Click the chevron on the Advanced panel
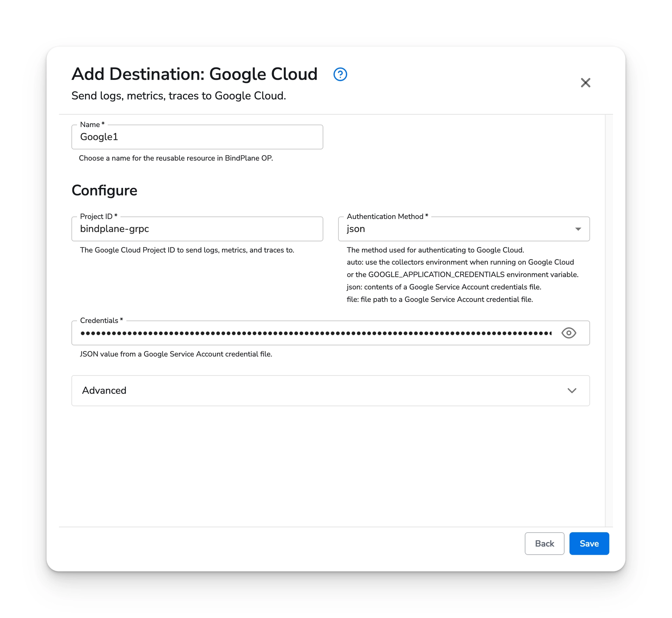This screenshot has height=618, width=672. pyautogui.click(x=572, y=391)
